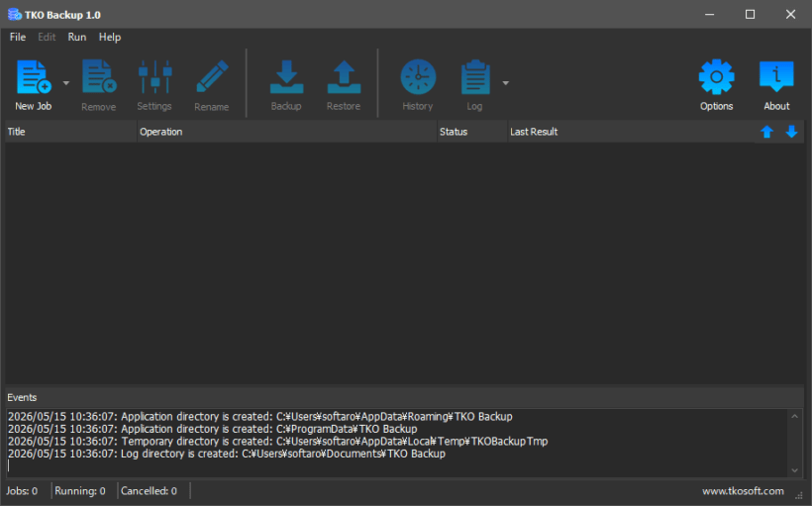Viewport: 812px width, 506px height.
Task: Move job down with blue arrow
Action: coord(791,132)
